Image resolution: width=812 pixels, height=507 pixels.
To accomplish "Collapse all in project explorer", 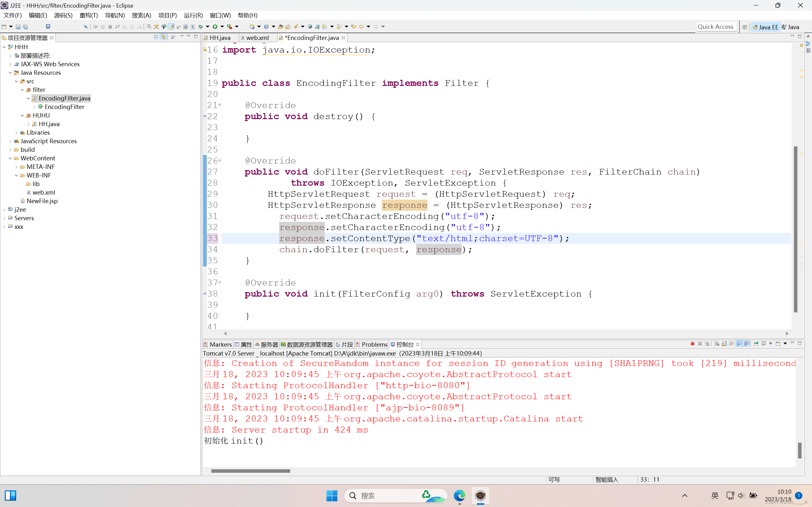I will click(156, 37).
